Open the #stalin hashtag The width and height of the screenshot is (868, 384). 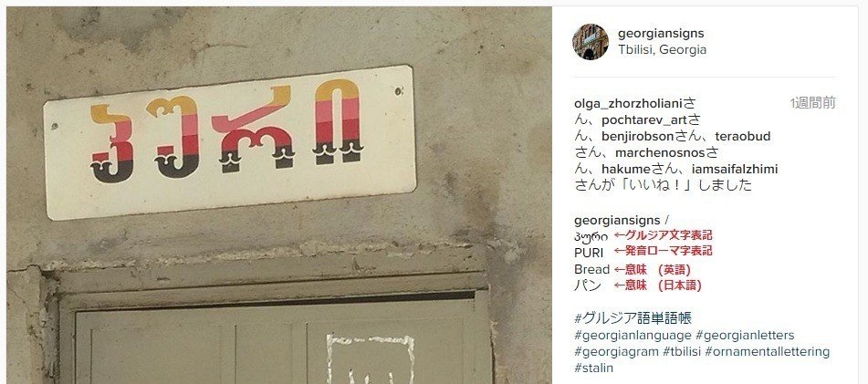tap(593, 368)
